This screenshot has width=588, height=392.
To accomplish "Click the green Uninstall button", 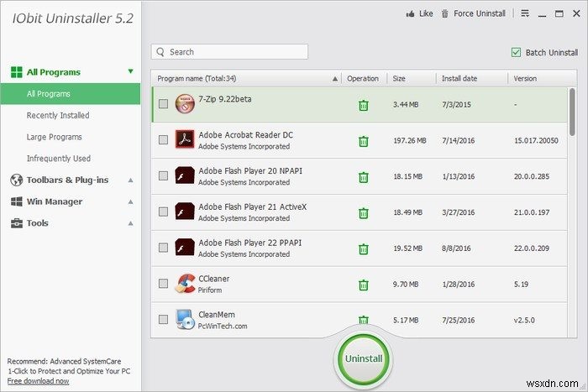I will tap(364, 359).
